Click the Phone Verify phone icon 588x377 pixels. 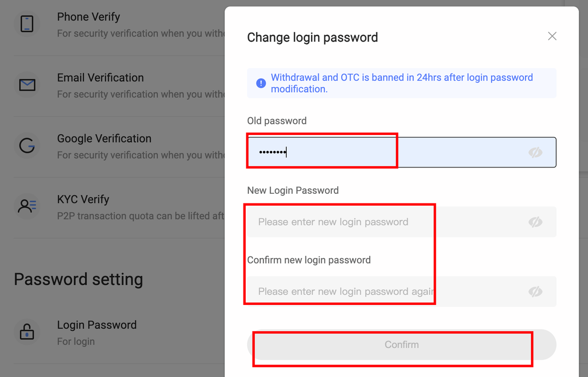coord(27,24)
